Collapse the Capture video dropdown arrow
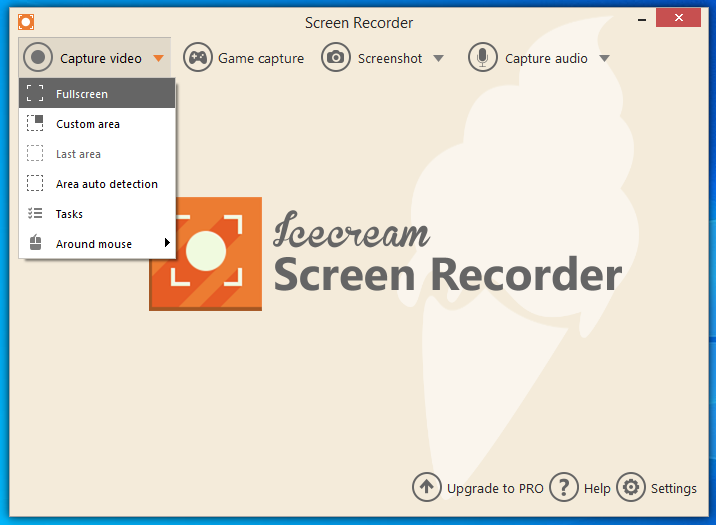Viewport: 716px width, 525px height. pyautogui.click(x=158, y=59)
